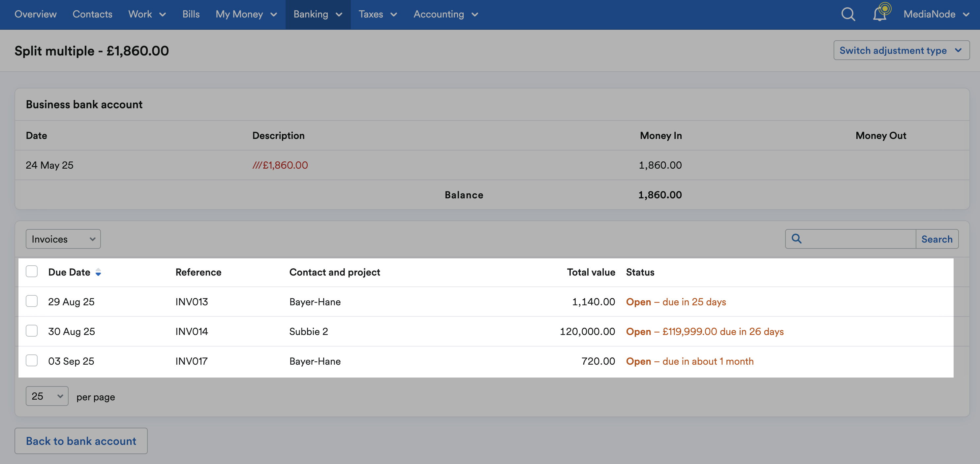This screenshot has width=980, height=464.
Task: Click the Back to bank account button
Action: 81,441
